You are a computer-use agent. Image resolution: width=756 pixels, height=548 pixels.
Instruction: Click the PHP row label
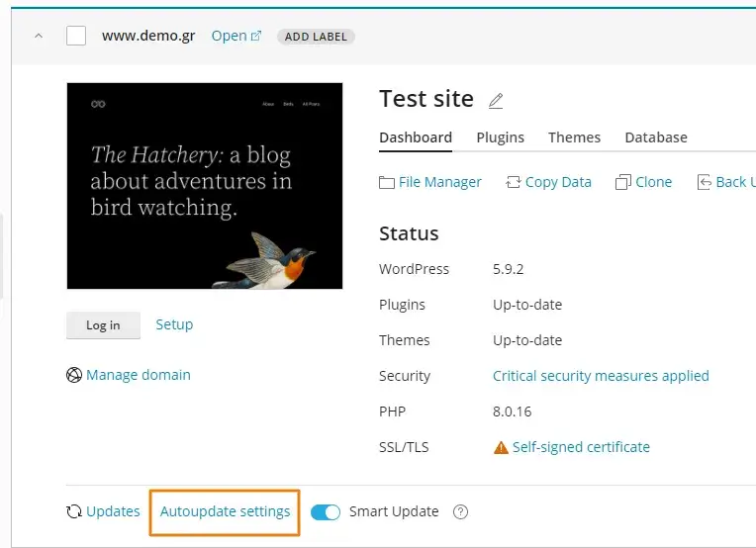point(393,411)
